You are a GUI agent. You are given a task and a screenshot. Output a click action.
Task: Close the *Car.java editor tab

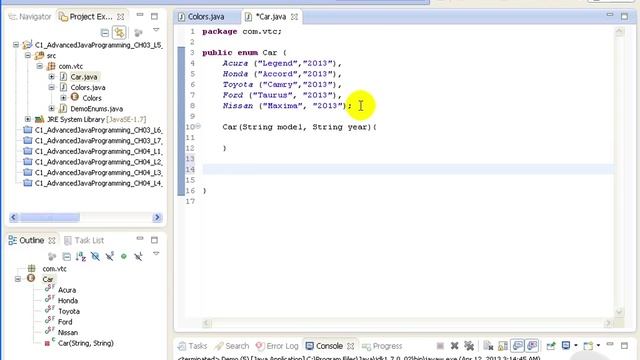[x=294, y=17]
